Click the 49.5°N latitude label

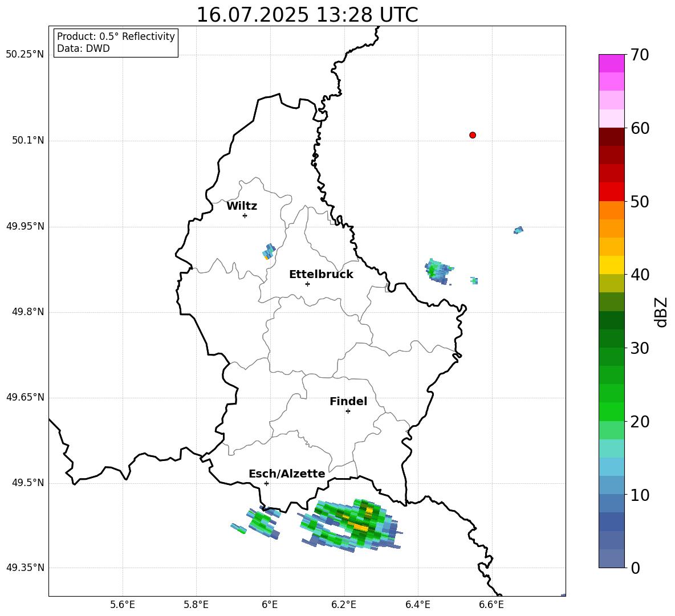coord(28,483)
